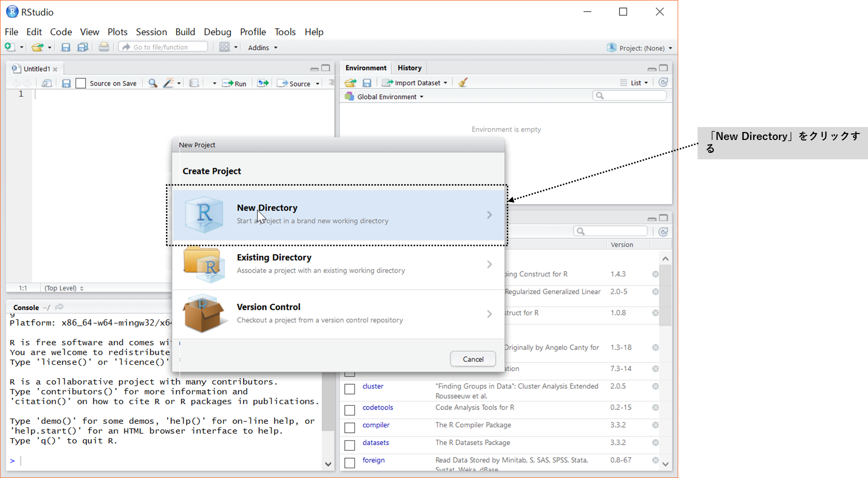Click the code tools magic wand icon
Viewport: 868px width, 478px height.
(168, 83)
